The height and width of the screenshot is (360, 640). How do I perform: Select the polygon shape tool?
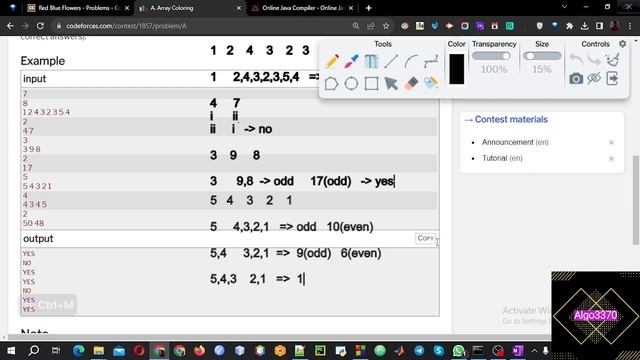coord(331,83)
